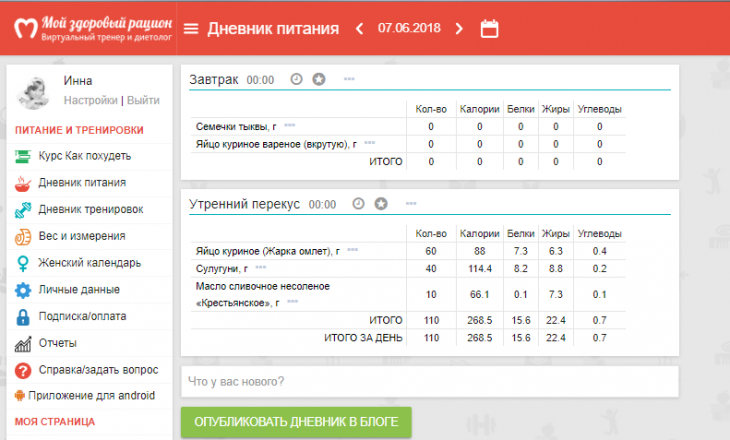Click the Выйти logout link
The height and width of the screenshot is (440, 730).
(143, 100)
